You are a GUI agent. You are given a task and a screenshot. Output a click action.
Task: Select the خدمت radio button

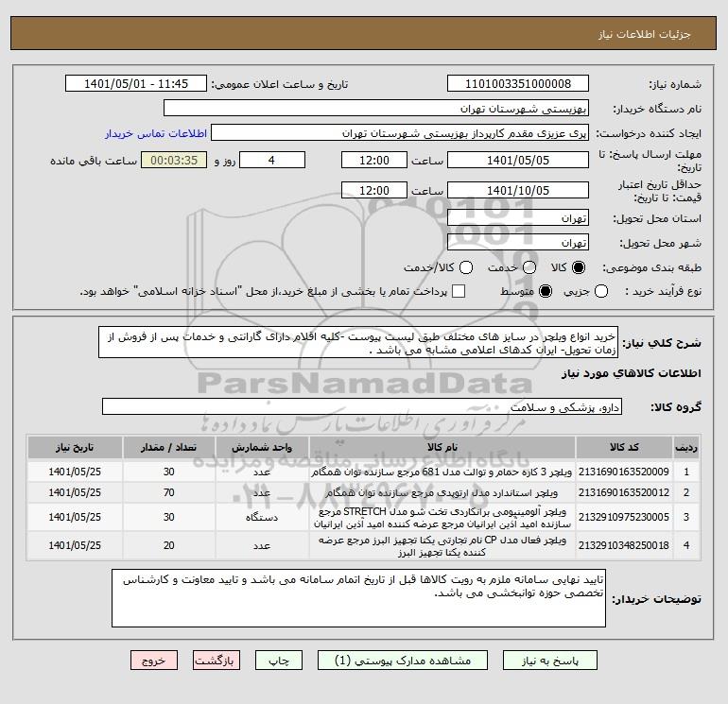[x=529, y=267]
